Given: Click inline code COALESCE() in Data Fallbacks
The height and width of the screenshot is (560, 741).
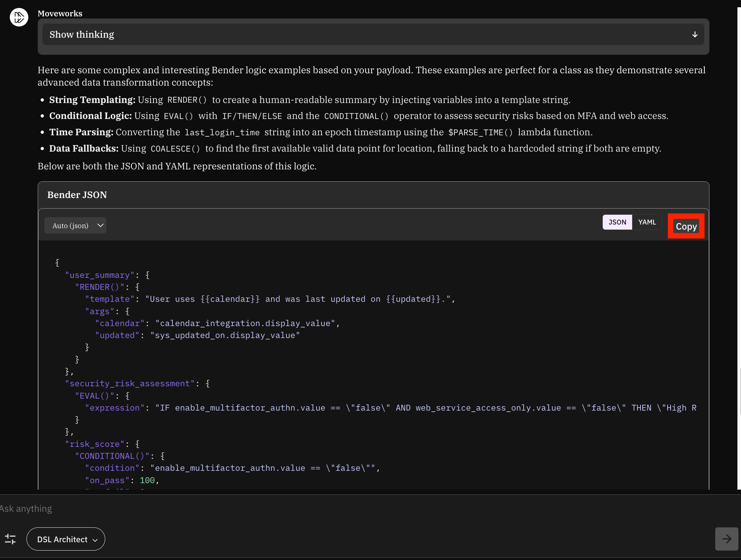Looking at the screenshot, I should 175,149.
